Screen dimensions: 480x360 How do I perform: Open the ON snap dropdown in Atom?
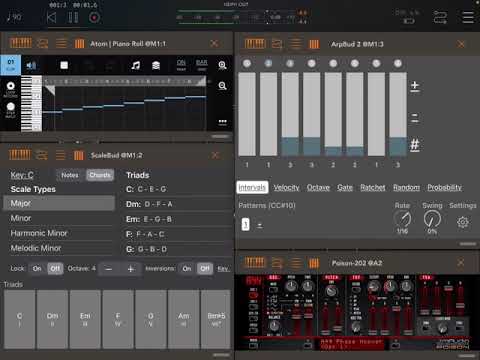click(x=181, y=65)
